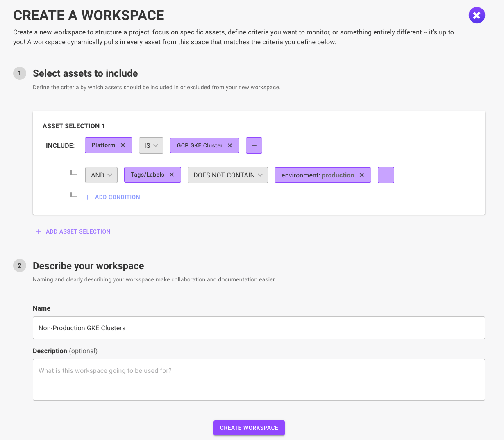Open the AND logical operator dropdown

(x=101, y=175)
